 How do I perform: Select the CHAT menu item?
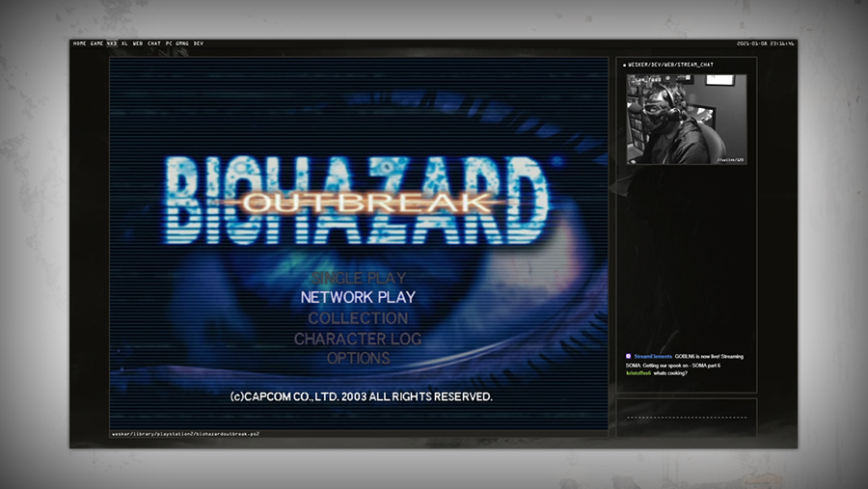[154, 43]
